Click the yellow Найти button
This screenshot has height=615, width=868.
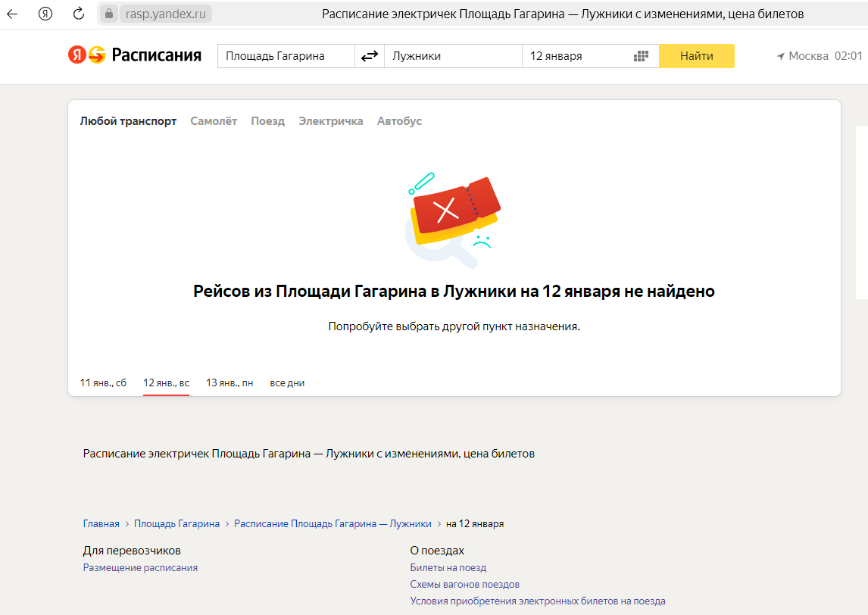coord(696,56)
